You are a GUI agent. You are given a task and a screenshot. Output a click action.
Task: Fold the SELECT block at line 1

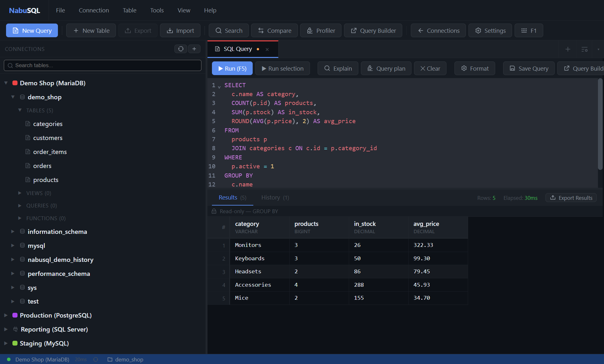(219, 87)
